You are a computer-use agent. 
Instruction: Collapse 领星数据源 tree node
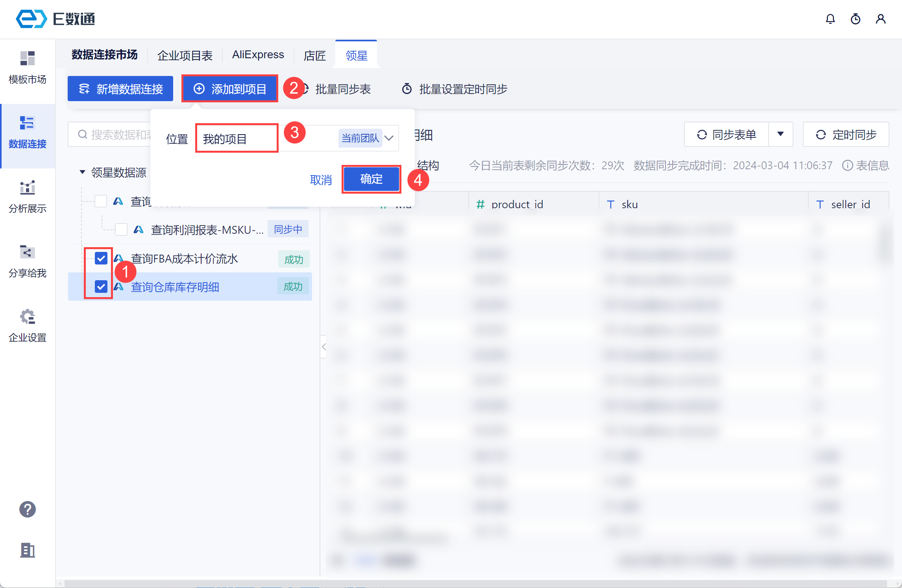[82, 172]
